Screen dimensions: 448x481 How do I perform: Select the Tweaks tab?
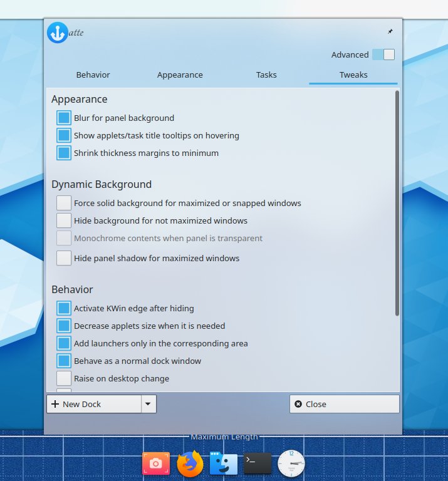pos(353,75)
